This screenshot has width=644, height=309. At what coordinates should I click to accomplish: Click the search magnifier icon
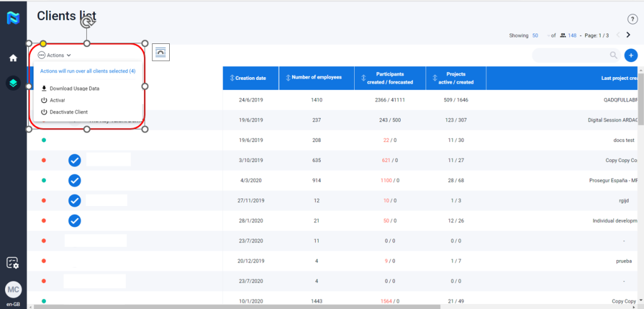(x=614, y=55)
